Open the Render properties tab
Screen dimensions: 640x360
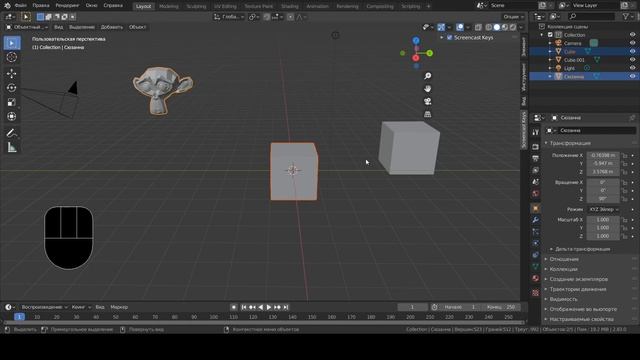536,147
